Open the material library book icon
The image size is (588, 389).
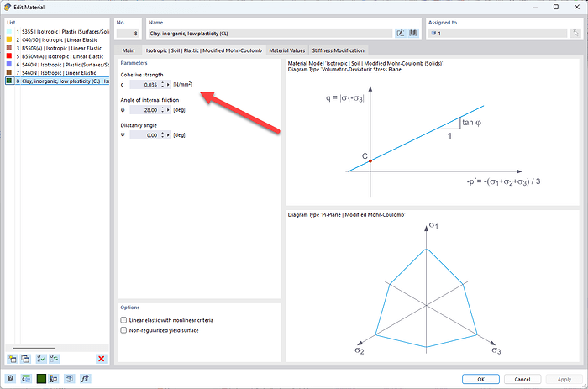(413, 34)
